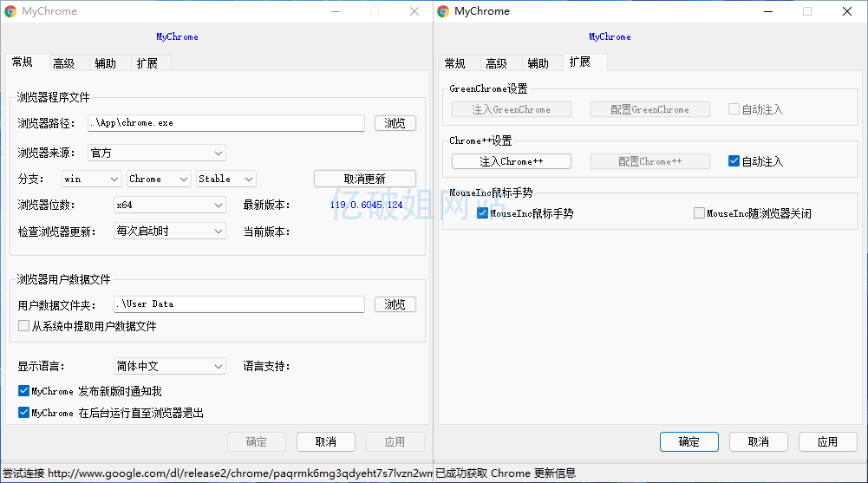
Task: Open the 浏览器来源 dropdown
Action: 157,153
